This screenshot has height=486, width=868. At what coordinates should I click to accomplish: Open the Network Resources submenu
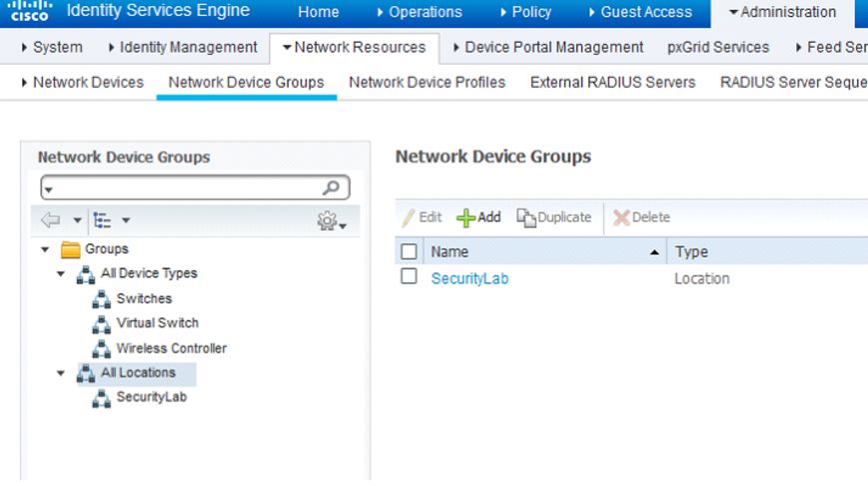[x=355, y=48]
